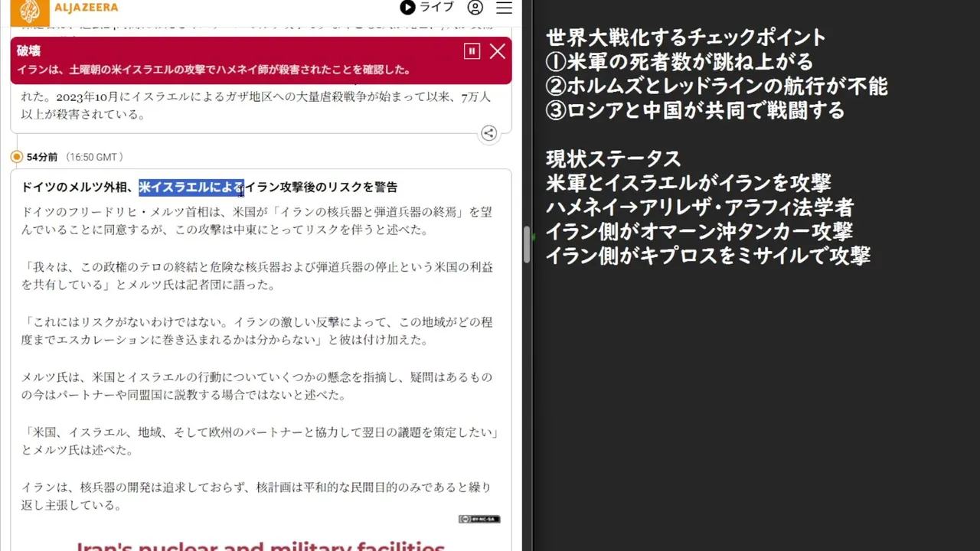The height and width of the screenshot is (551, 980).
Task: Click the headline ドイツのメルツ外相 リスクを警告
Action: [x=209, y=187]
